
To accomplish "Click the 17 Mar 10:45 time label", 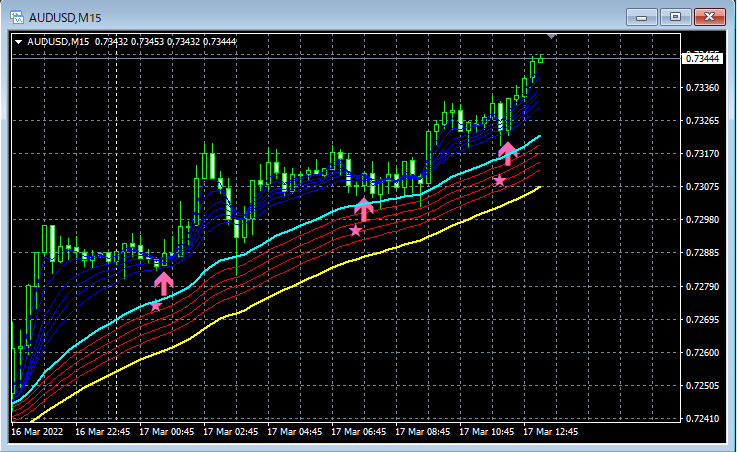I will (487, 431).
